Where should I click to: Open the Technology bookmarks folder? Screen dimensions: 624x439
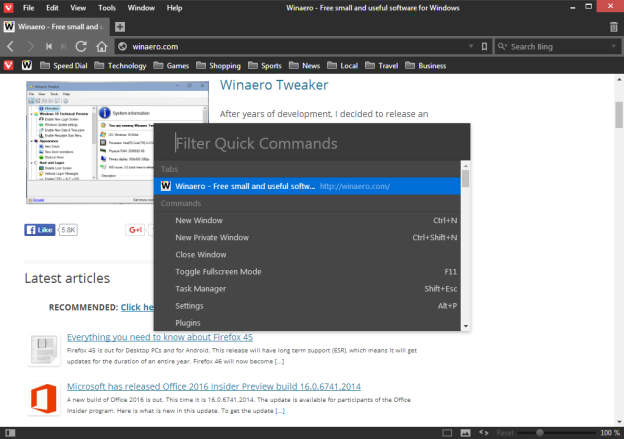click(x=126, y=66)
